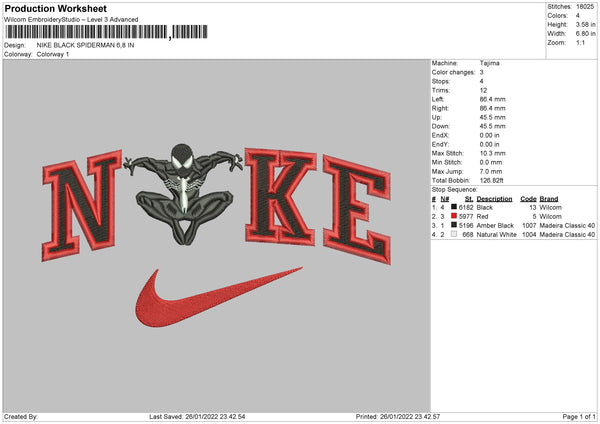
Task: Click the 'Stop Sequence:' heading
Action: tap(455, 189)
